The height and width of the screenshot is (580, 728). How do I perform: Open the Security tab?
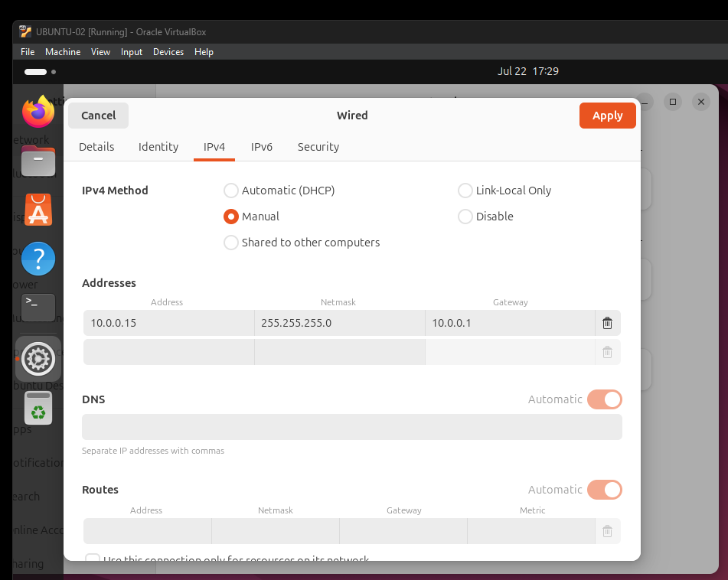coord(318,147)
